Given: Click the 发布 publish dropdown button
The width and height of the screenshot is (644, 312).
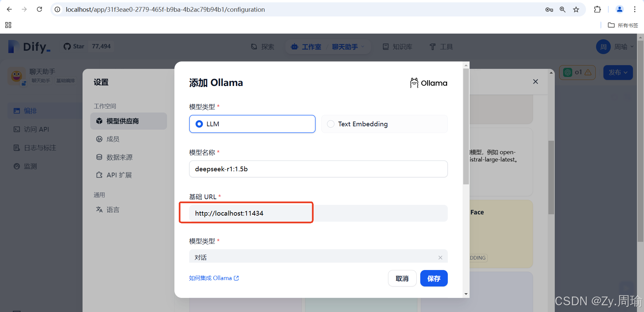Looking at the screenshot, I should pos(618,72).
